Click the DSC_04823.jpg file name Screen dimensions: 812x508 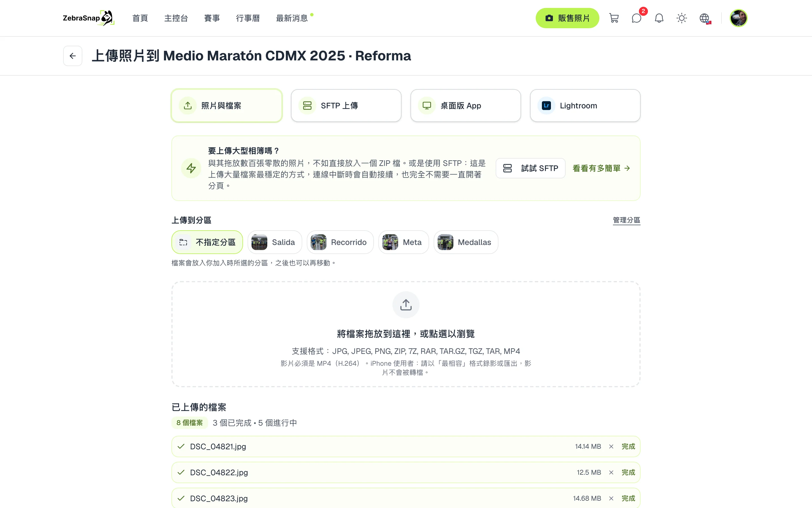point(219,498)
